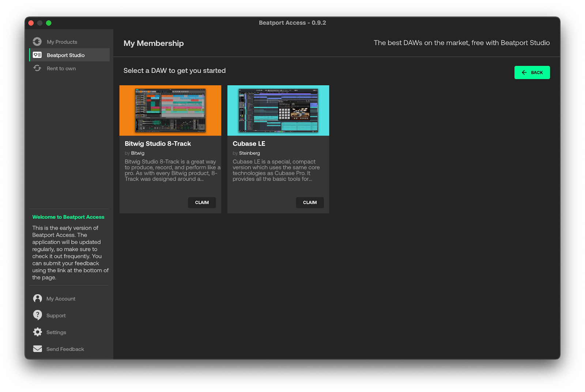The width and height of the screenshot is (585, 392).
Task: Click the green full-screen window button
Action: click(x=49, y=23)
